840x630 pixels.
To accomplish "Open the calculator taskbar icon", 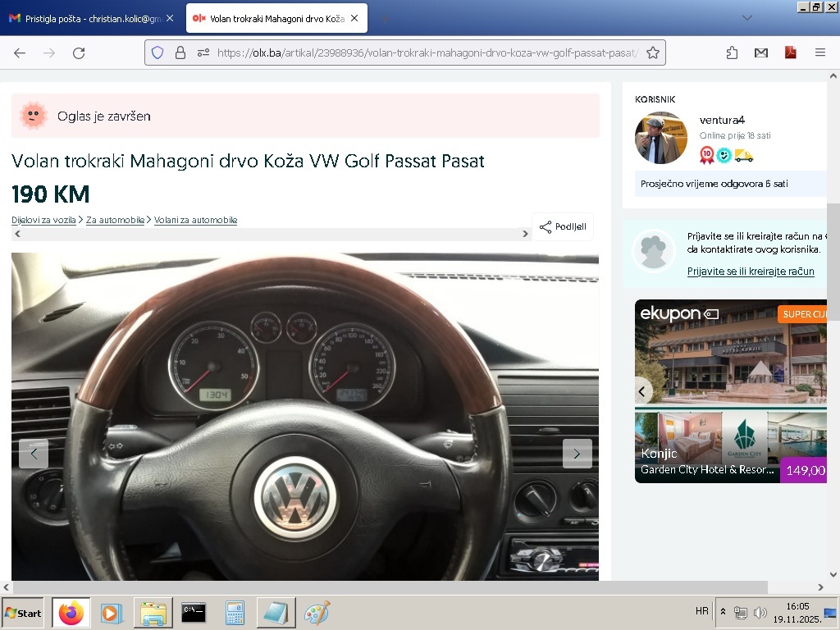I will [235, 613].
